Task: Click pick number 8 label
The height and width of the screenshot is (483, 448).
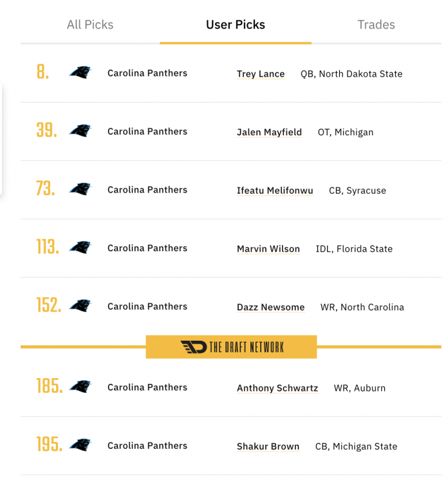Action: [42, 72]
